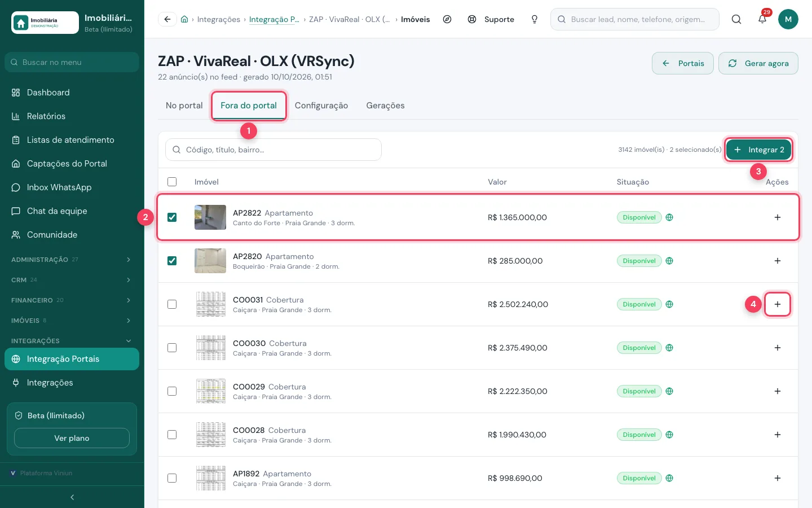Uncheck the AP2822 checkbox

(172, 217)
